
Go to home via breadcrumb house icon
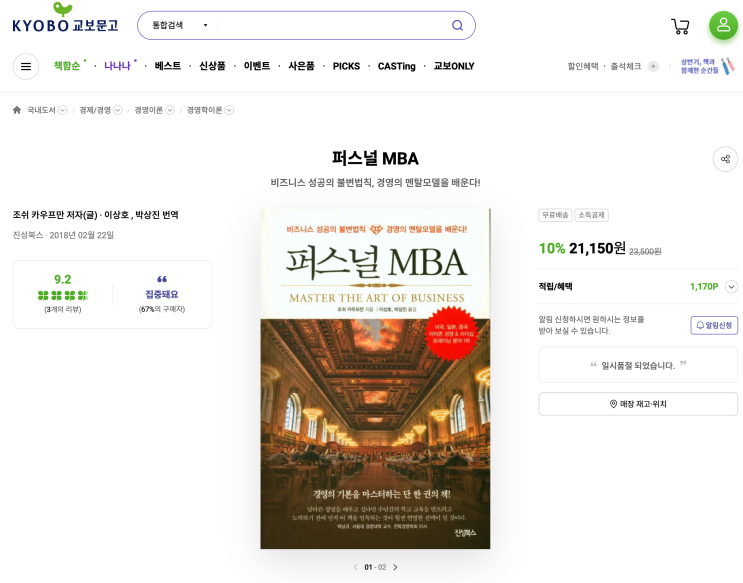click(17, 110)
